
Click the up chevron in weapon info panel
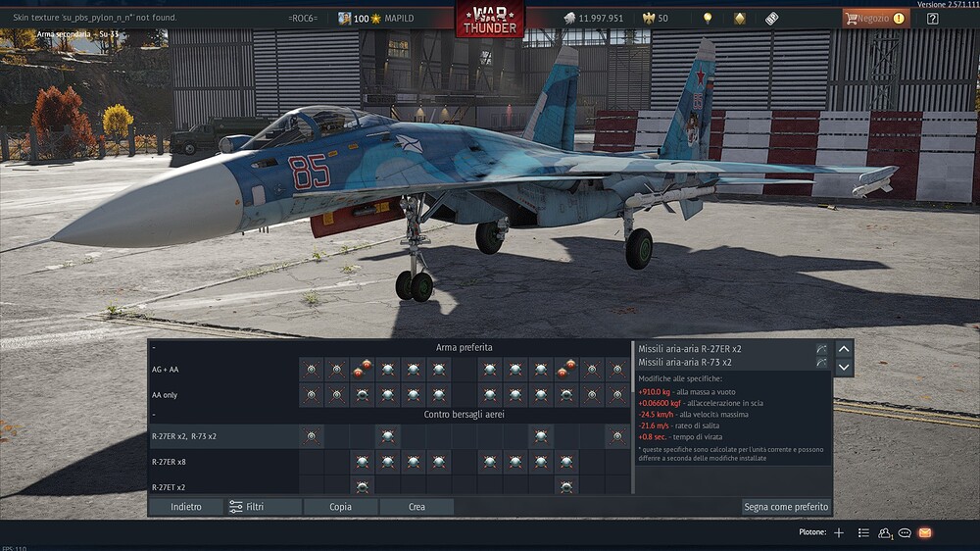click(x=844, y=349)
